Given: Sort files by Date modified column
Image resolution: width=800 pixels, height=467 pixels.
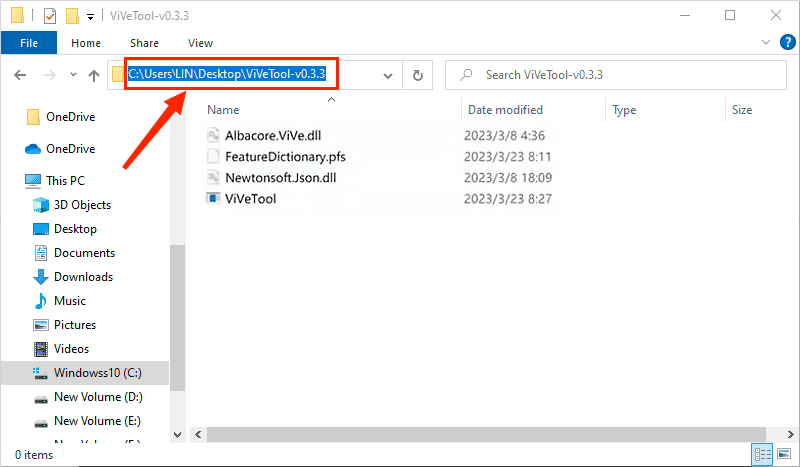Looking at the screenshot, I should pos(505,110).
